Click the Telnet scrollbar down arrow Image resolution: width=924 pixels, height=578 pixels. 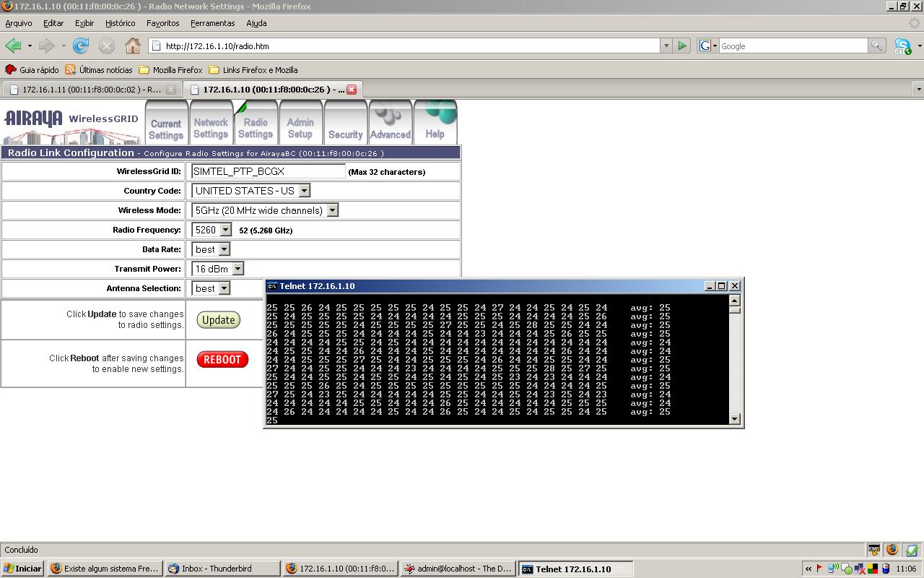pos(735,418)
